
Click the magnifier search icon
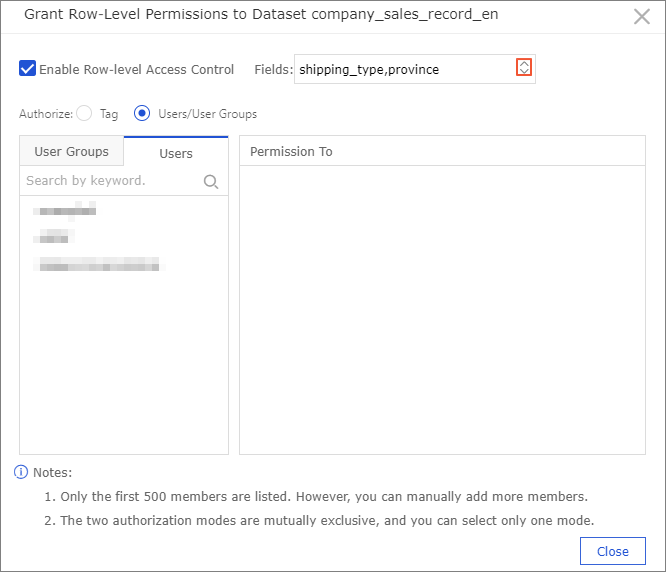(211, 182)
